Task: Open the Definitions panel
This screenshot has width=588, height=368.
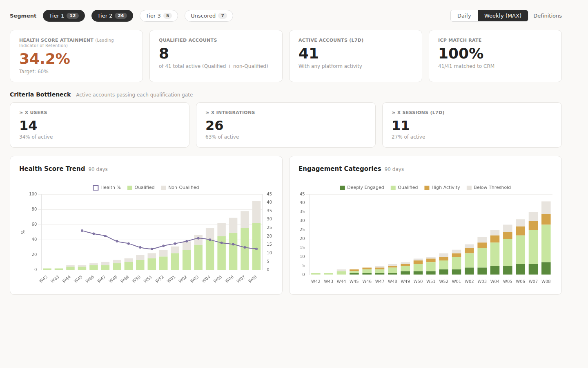Action: [547, 16]
